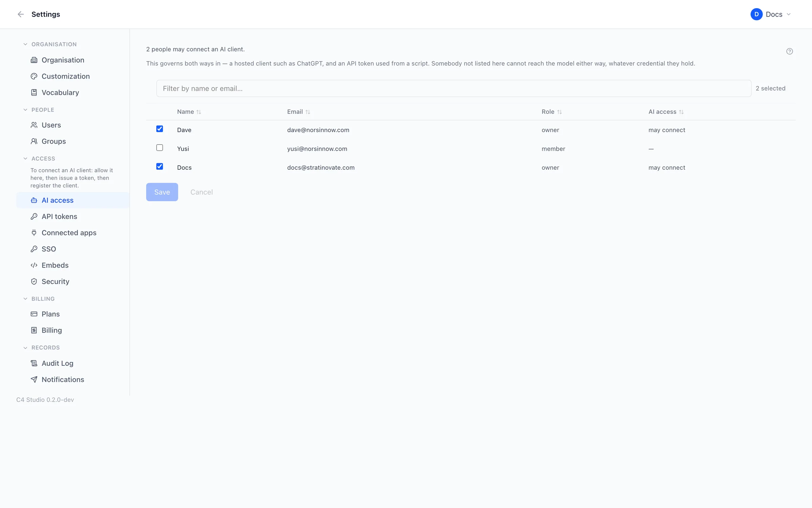The image size is (812, 508).
Task: Collapse the PEOPLE section
Action: coord(25,110)
